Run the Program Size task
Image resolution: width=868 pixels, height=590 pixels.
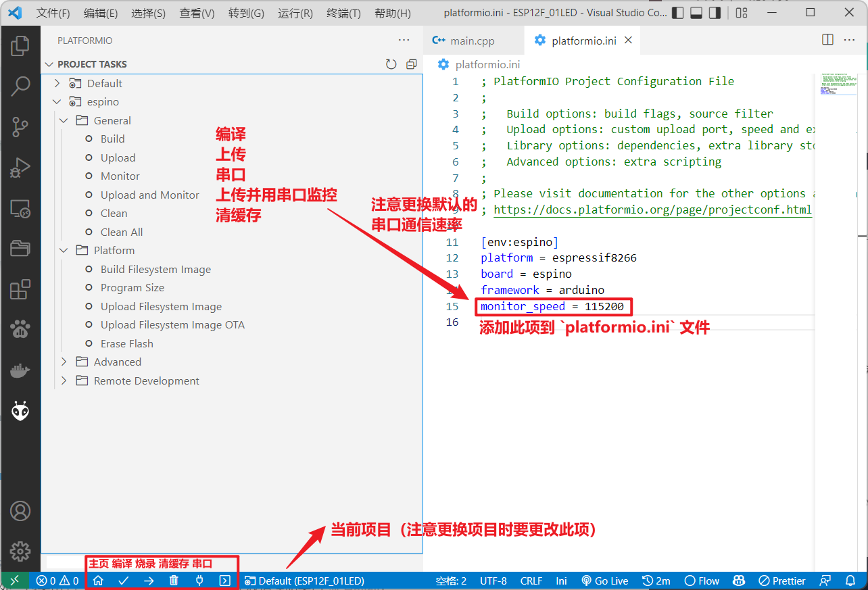pyautogui.click(x=132, y=287)
